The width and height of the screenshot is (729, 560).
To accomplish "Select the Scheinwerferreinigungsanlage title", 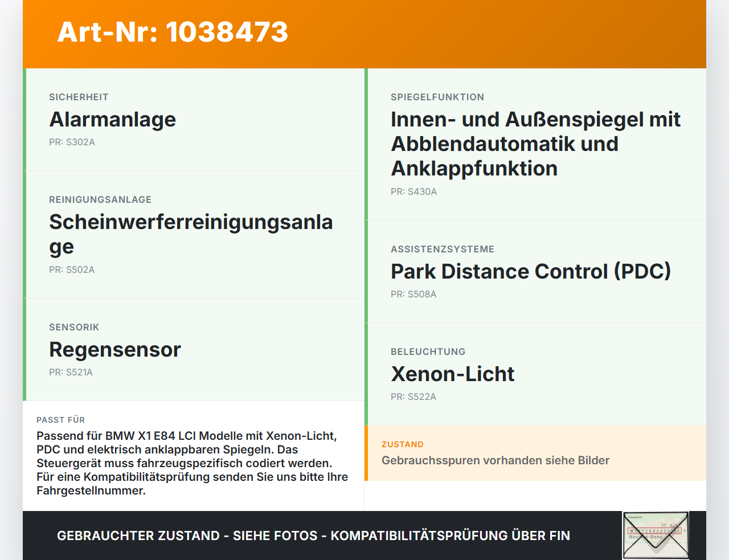I will click(191, 234).
